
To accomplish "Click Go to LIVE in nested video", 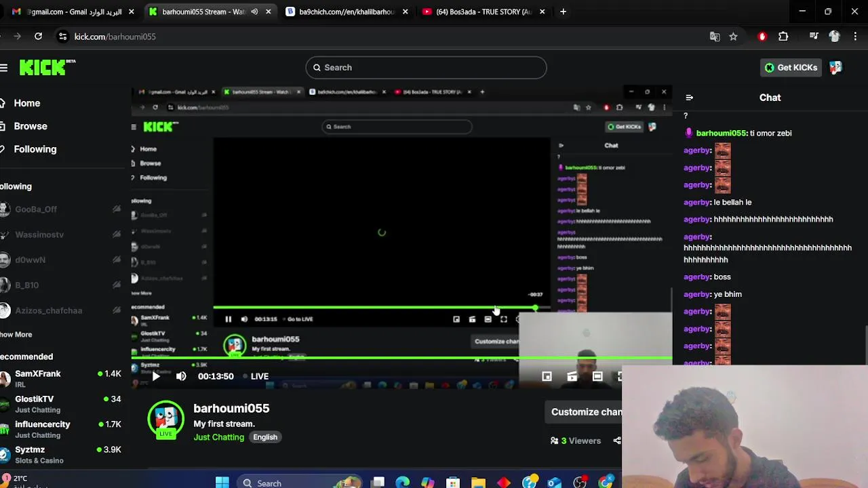I will 300,319.
